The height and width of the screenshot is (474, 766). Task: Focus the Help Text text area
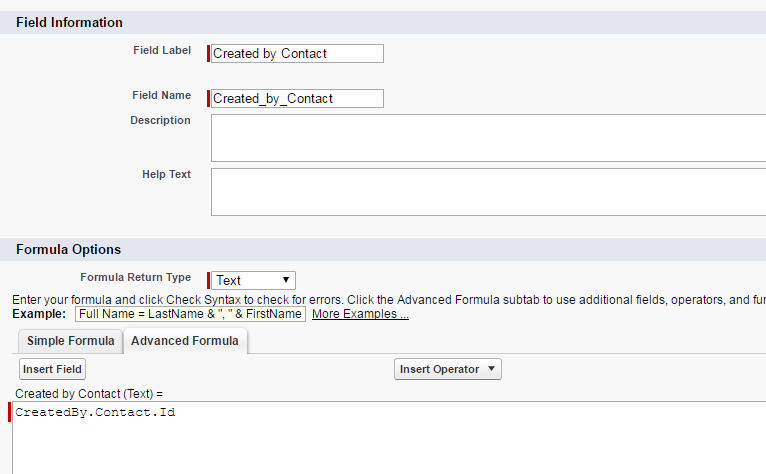coord(488,192)
